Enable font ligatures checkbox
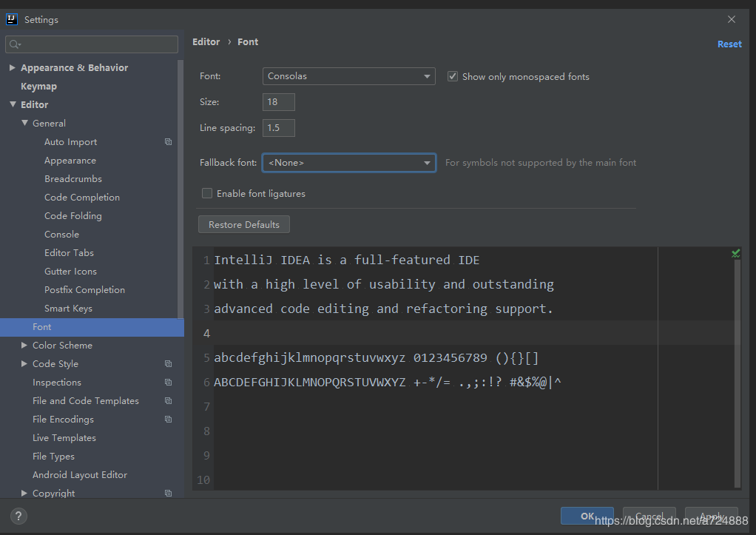The width and height of the screenshot is (756, 535). coord(207,193)
